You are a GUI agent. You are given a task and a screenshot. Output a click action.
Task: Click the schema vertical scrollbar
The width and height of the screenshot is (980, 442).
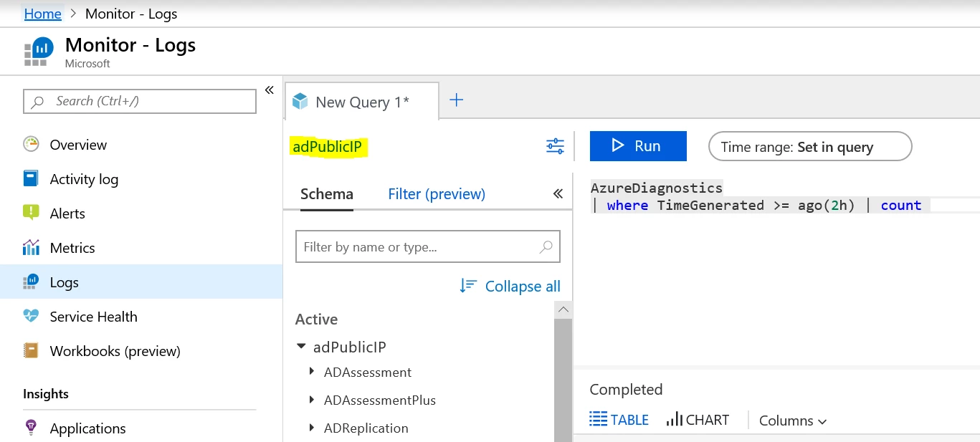point(563,380)
